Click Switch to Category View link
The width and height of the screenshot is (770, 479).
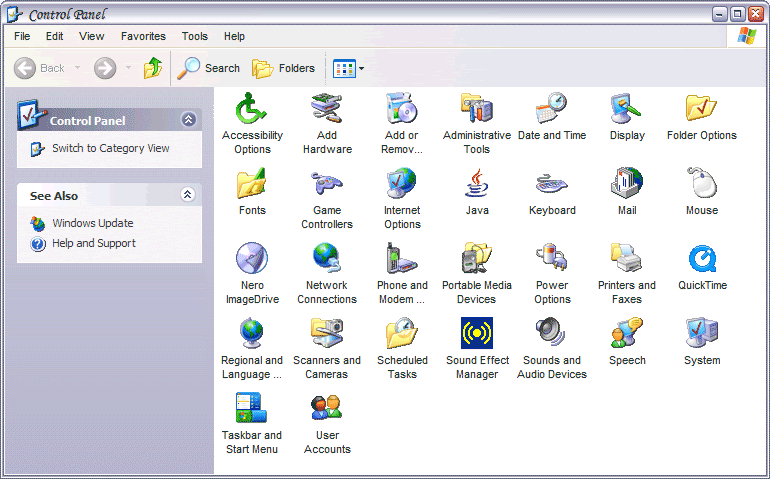click(110, 148)
